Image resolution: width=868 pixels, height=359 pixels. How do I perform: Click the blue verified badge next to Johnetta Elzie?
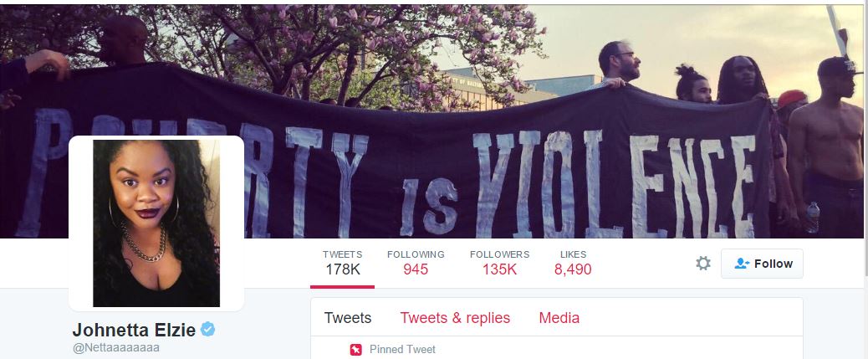tap(207, 330)
